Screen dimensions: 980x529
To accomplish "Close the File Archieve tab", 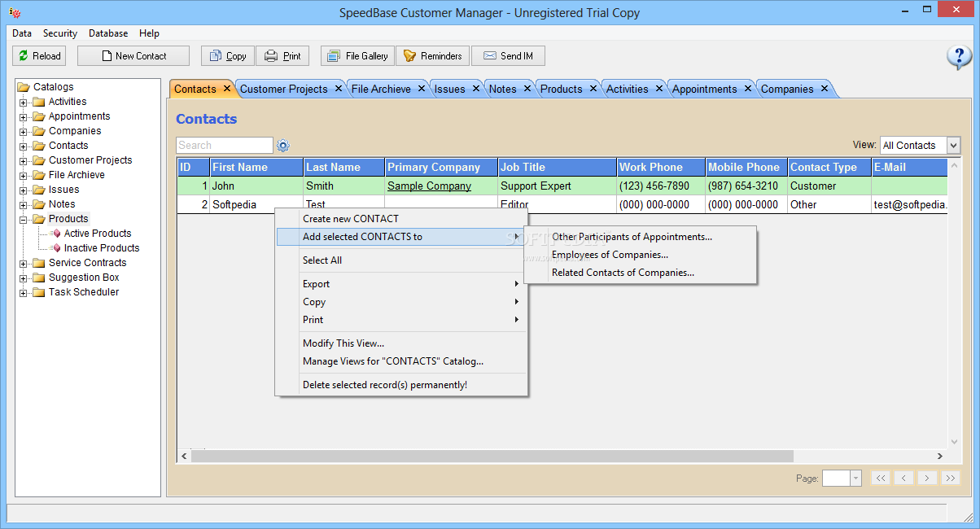I will point(422,89).
